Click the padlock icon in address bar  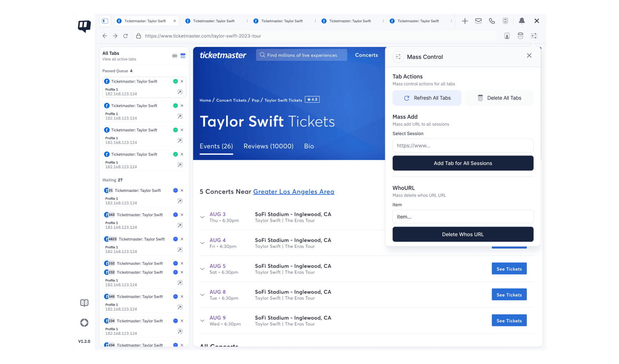pyautogui.click(x=138, y=36)
